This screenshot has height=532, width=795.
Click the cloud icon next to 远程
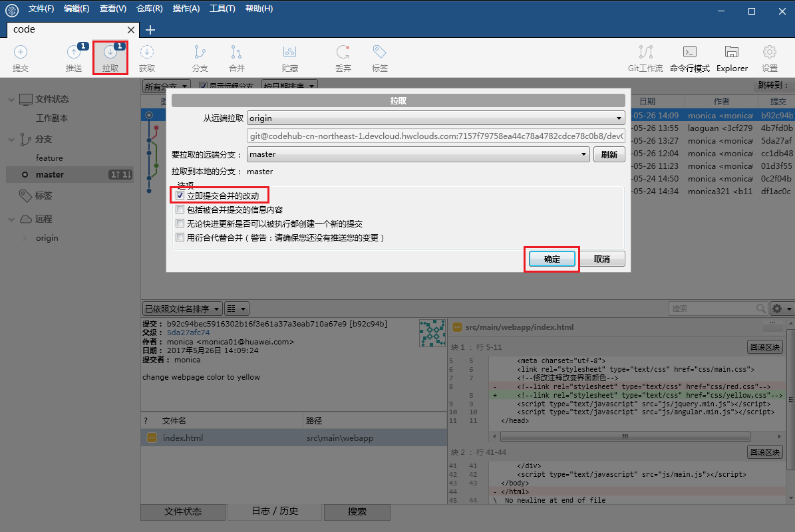tap(26, 219)
